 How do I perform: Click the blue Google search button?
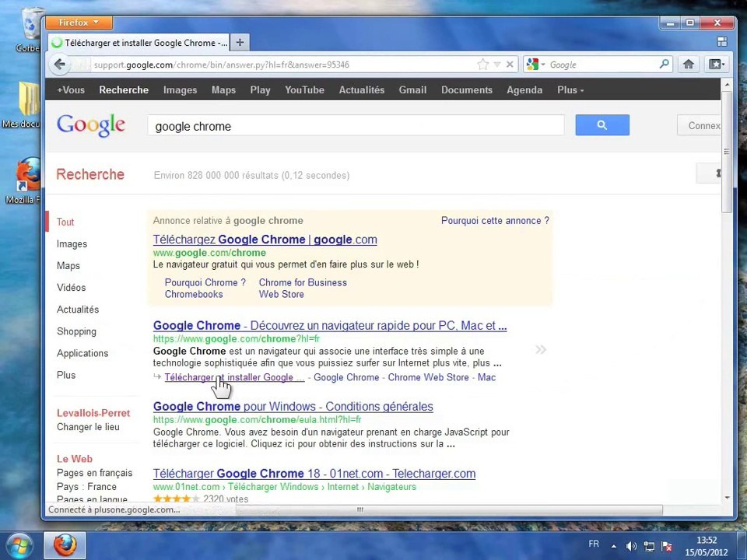(602, 124)
